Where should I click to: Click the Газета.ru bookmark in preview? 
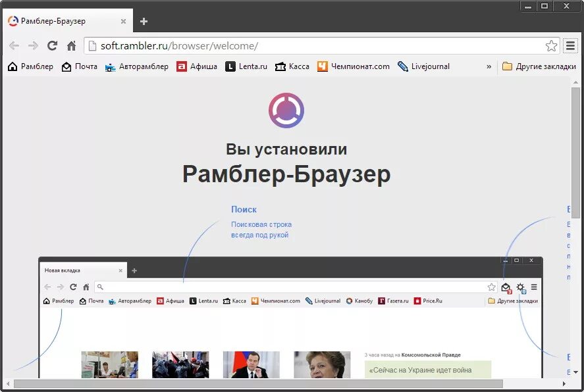393,301
